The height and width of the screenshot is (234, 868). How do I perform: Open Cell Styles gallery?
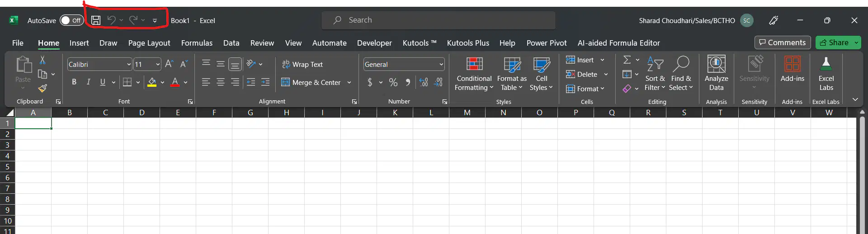pyautogui.click(x=541, y=74)
